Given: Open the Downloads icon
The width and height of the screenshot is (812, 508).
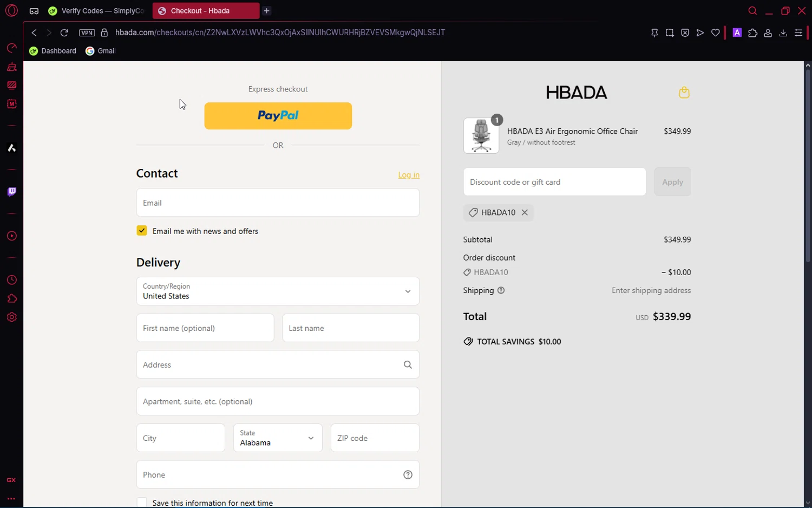Looking at the screenshot, I should [x=783, y=33].
